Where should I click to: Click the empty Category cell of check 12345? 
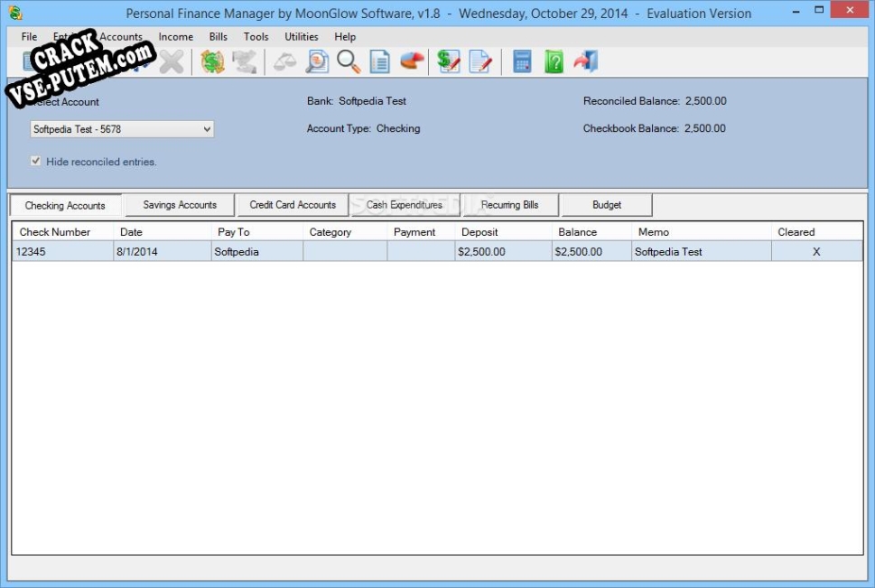click(345, 251)
